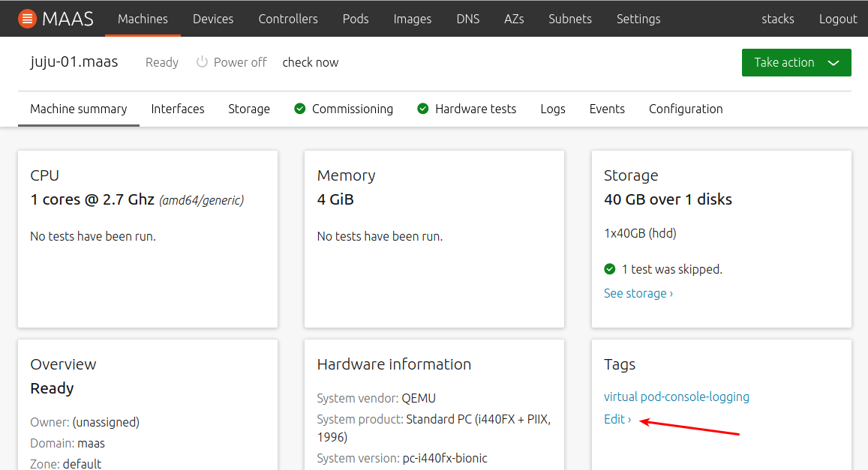
Task: Click the virtual tag link
Action: coord(620,397)
